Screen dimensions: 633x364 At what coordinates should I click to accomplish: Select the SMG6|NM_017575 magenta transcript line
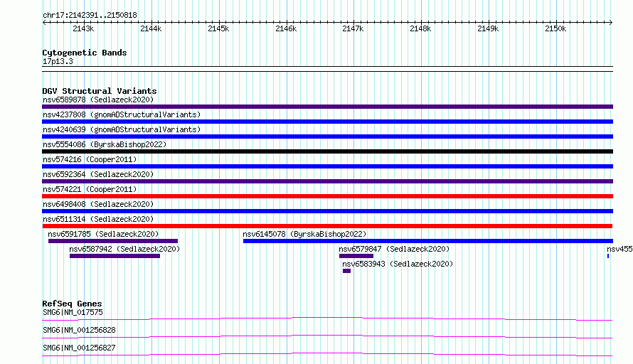tap(327, 318)
